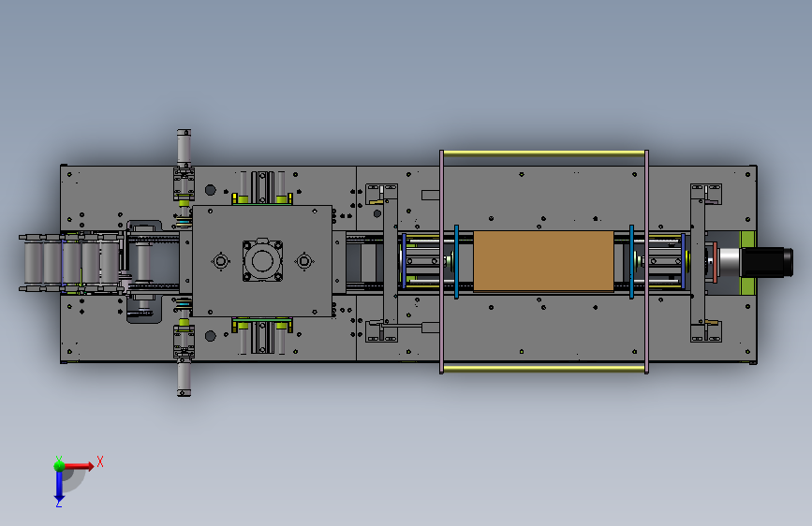Select the round boss left of the central bore
Image resolution: width=812 pixels, height=526 pixels.
tap(221, 261)
